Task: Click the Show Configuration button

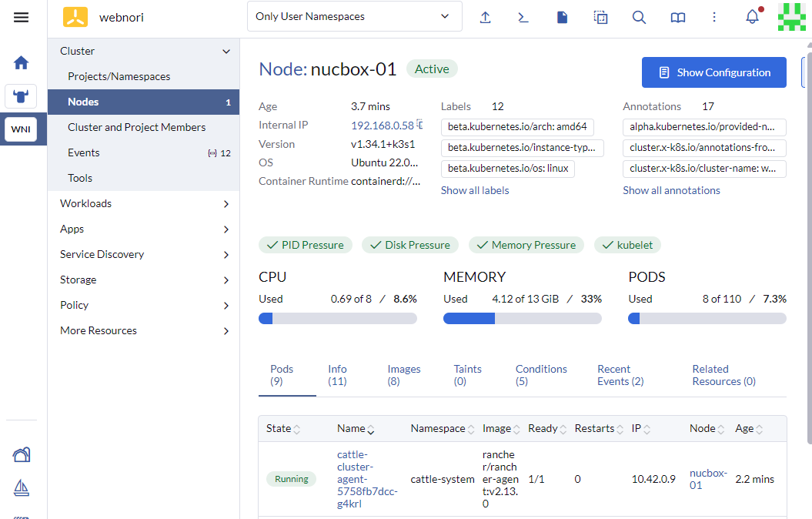Action: 713,72
